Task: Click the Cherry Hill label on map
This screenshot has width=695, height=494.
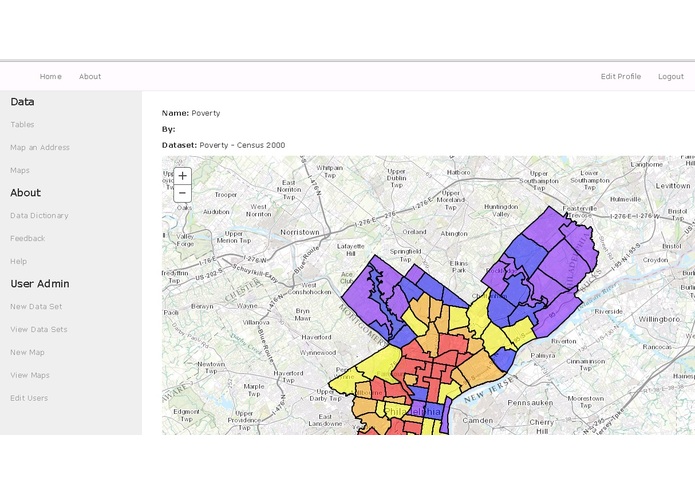Action: tap(542, 427)
